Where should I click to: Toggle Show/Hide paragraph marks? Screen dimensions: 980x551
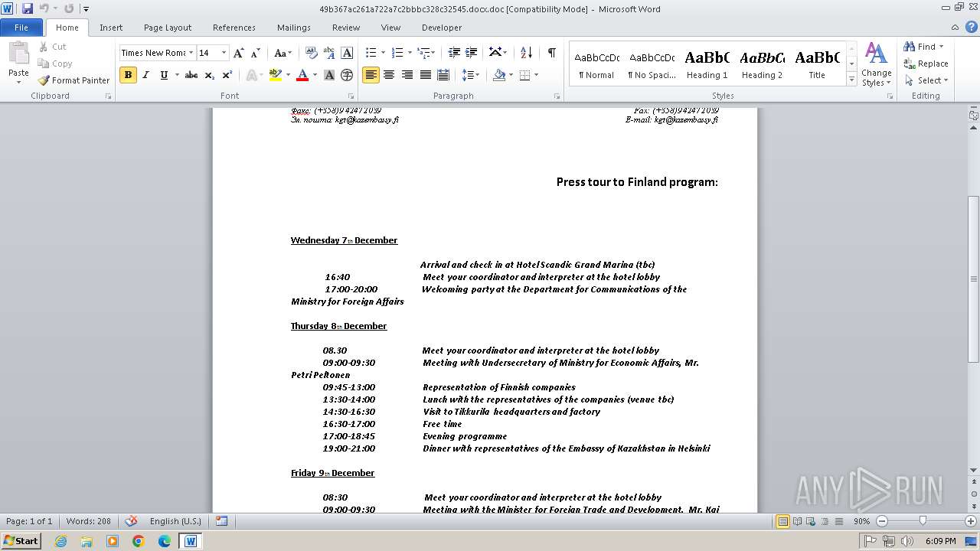pyautogui.click(x=551, y=53)
